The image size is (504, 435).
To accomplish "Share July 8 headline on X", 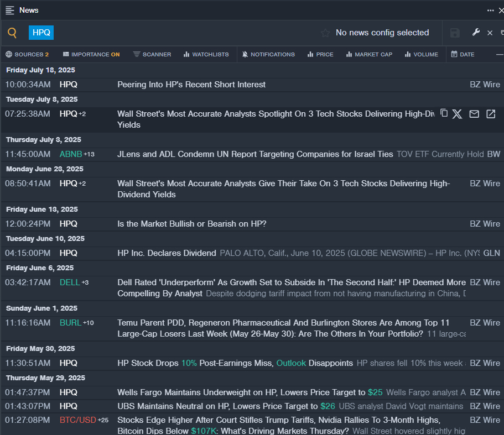I will [x=457, y=114].
